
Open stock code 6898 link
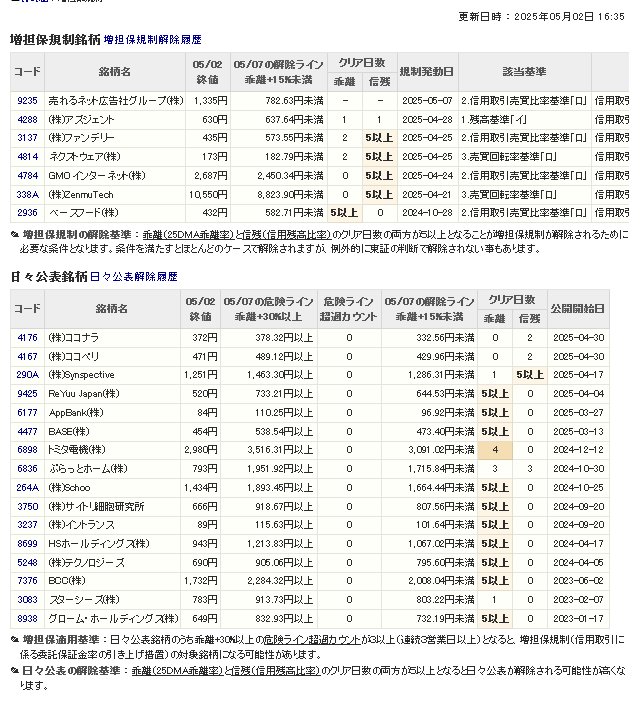coord(27,450)
